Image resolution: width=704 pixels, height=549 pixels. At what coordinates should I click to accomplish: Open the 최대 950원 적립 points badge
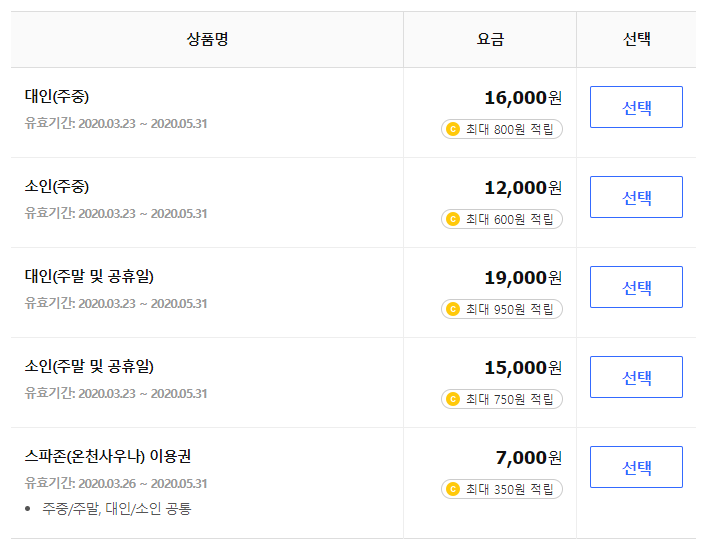502,309
